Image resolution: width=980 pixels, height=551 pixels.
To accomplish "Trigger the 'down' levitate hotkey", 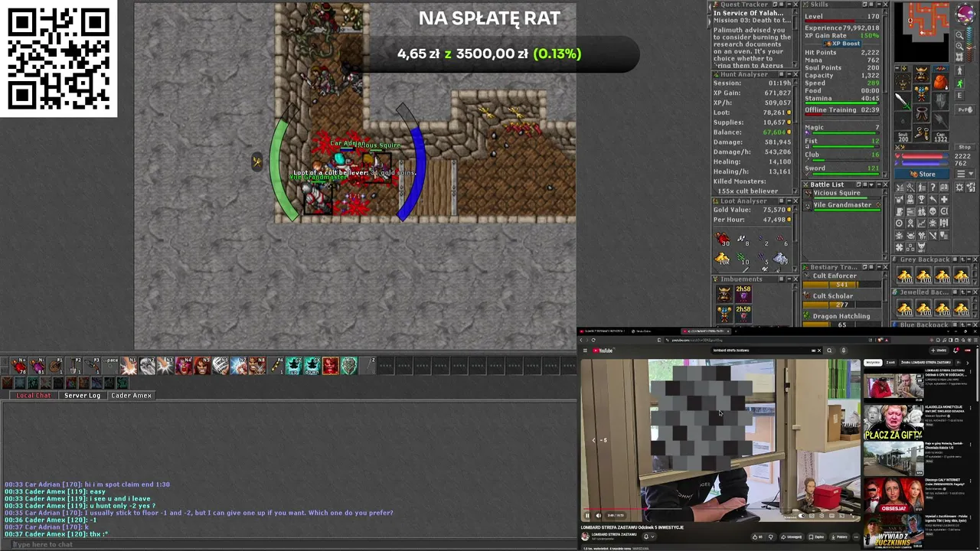I will 312,366.
